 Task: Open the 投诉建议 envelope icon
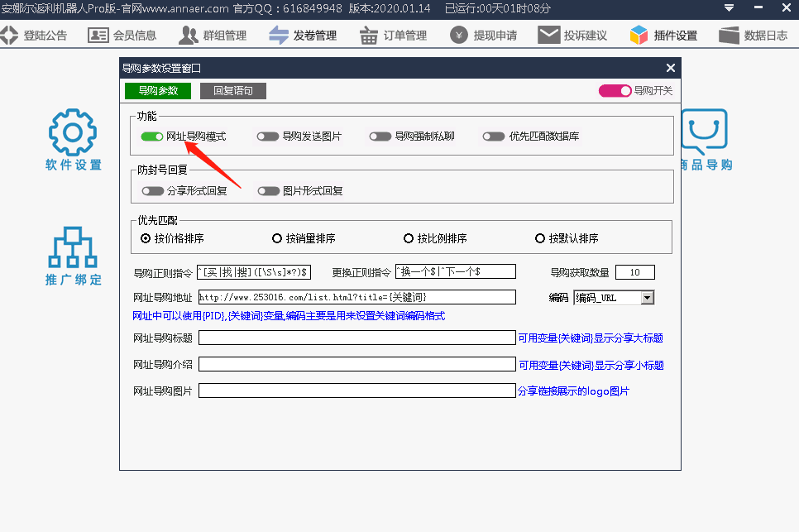tap(549, 35)
